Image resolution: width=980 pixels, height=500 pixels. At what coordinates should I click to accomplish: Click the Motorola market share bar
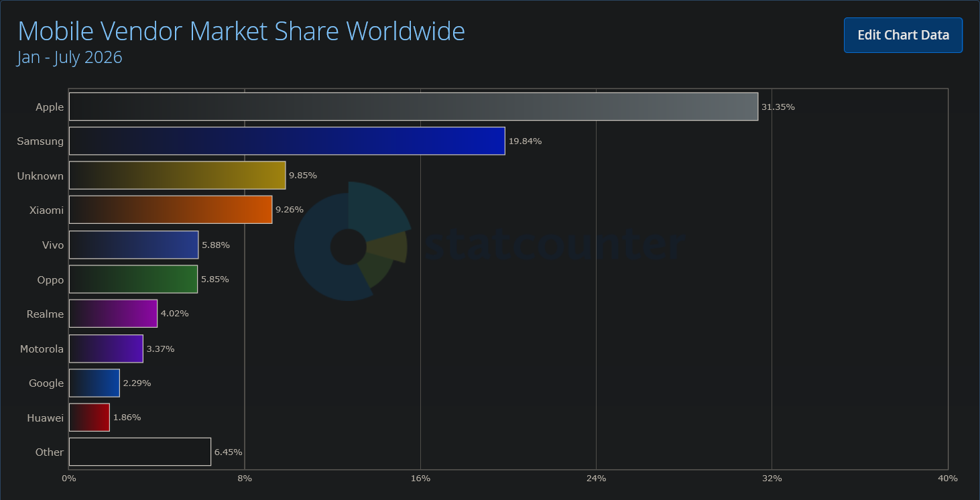(x=106, y=349)
